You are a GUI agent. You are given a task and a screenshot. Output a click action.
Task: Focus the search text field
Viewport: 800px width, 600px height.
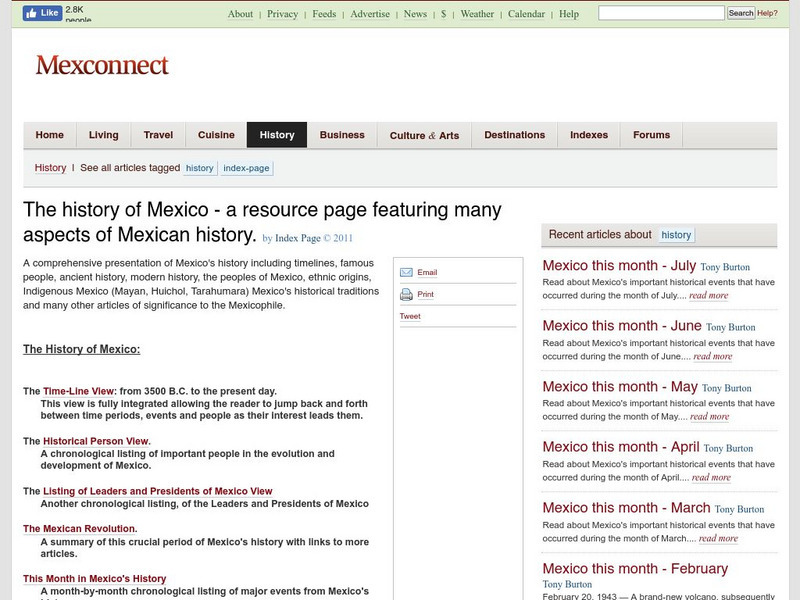click(x=660, y=13)
